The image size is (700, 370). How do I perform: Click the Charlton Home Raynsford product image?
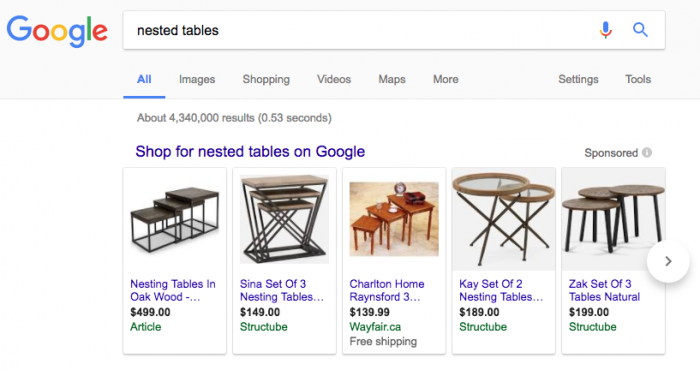(x=394, y=219)
